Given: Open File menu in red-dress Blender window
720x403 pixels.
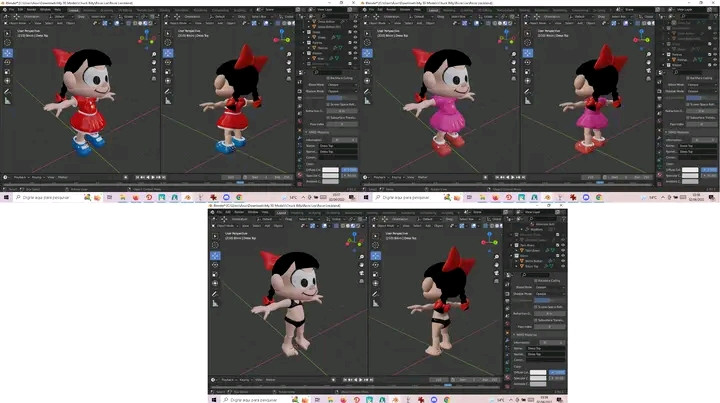Looking at the screenshot, I should 11,10.
